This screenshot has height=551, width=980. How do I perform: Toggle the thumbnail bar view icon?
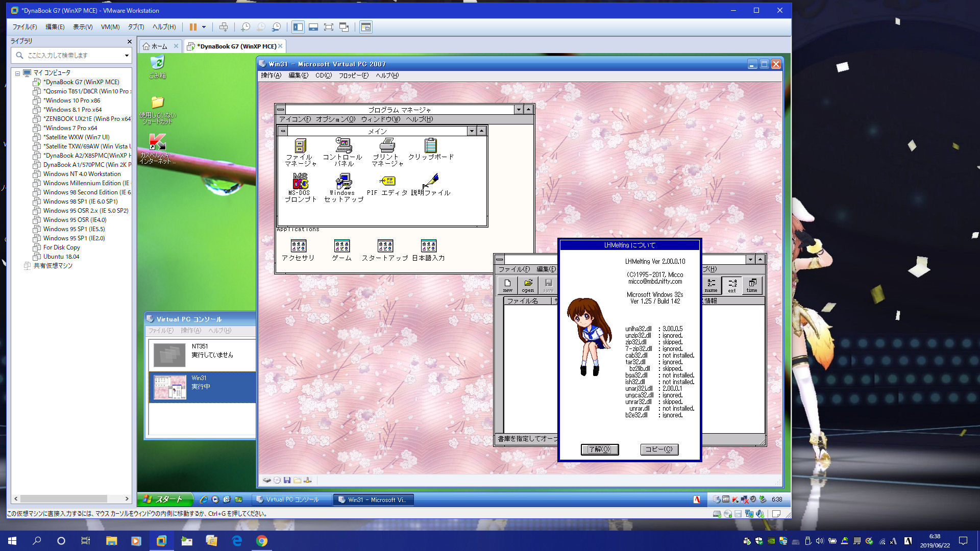pyautogui.click(x=313, y=27)
